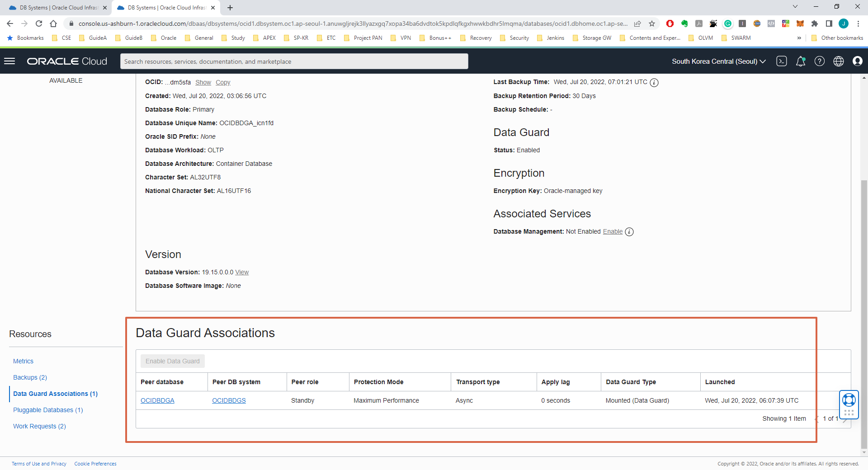Image resolution: width=868 pixels, height=470 pixels.
Task: Open Backups (2) in Resources
Action: point(30,377)
